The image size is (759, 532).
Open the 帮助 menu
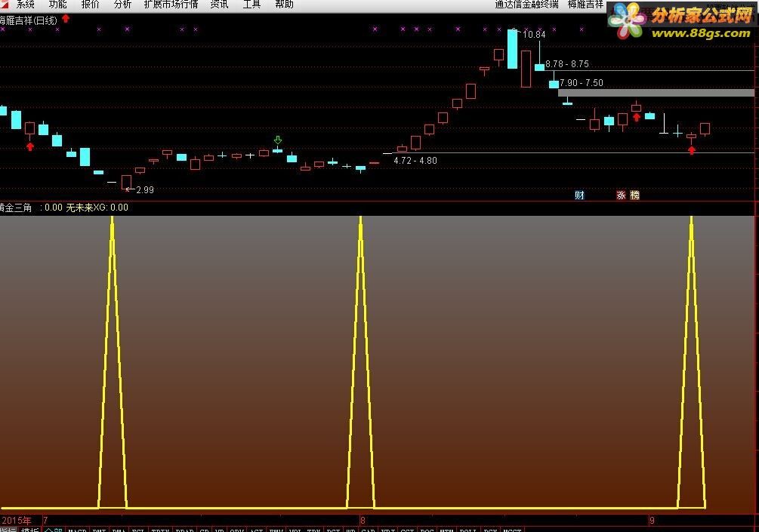tap(284, 5)
